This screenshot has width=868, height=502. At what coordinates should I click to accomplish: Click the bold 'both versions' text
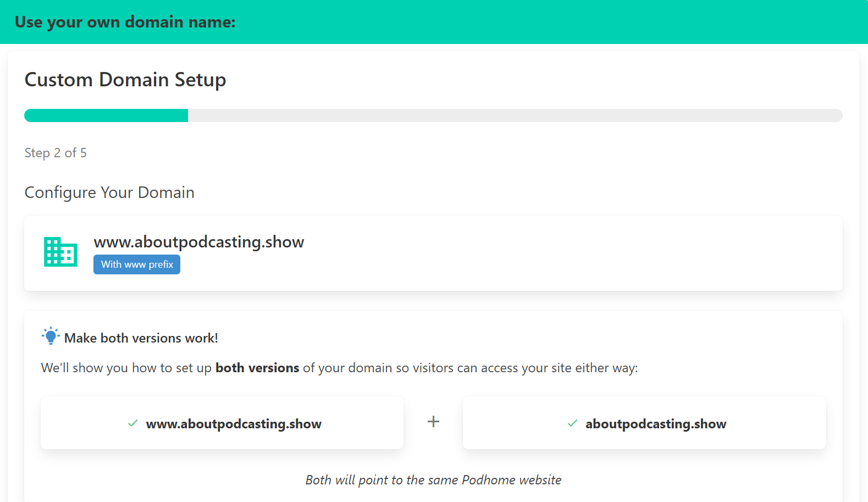coord(257,368)
